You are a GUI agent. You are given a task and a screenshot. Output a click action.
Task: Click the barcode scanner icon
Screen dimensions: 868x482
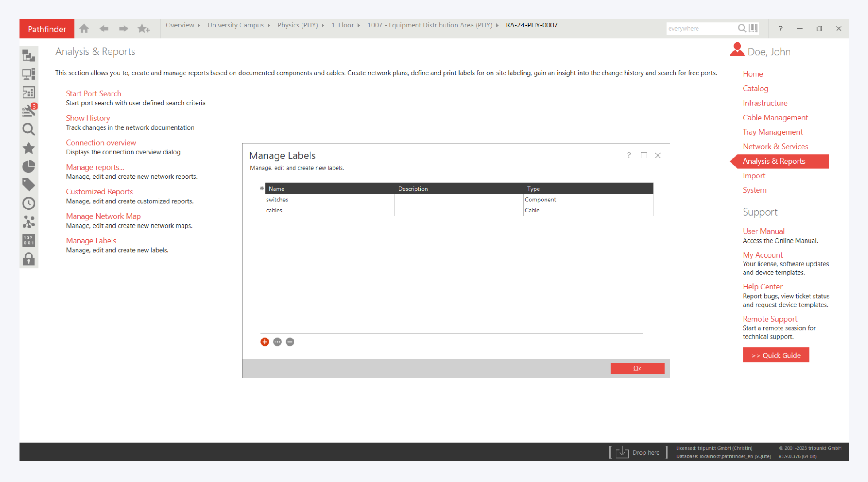pos(754,28)
